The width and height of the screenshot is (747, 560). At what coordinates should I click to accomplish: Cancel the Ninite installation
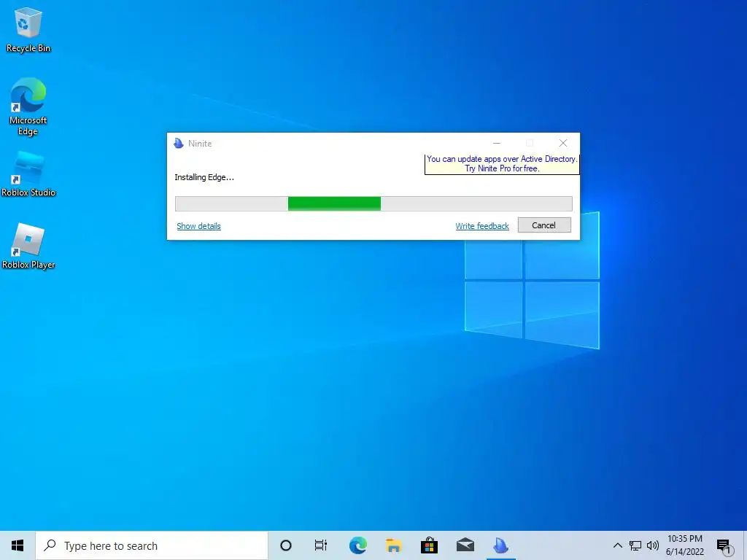(544, 225)
